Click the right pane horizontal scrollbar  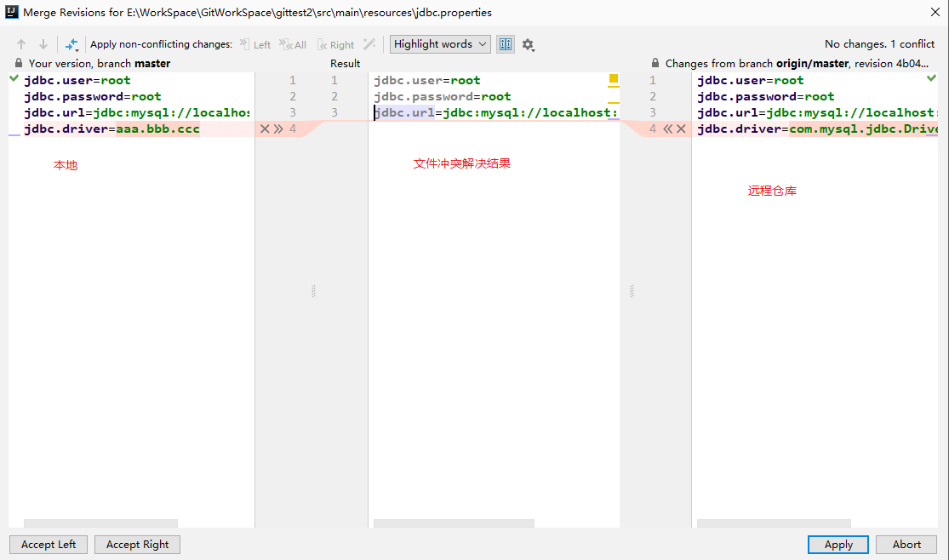click(774, 523)
